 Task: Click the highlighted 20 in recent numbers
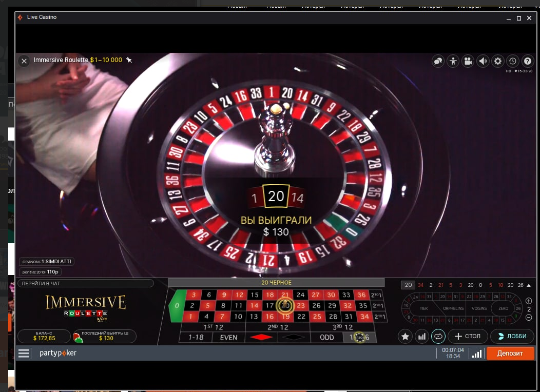click(x=408, y=285)
